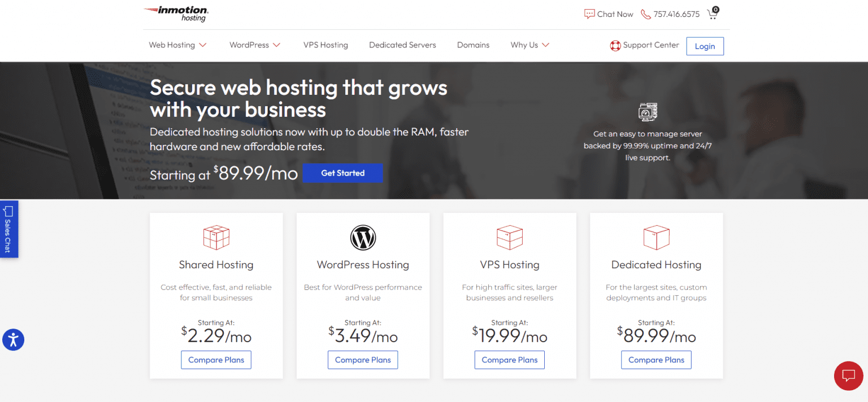The width and height of the screenshot is (868, 402).
Task: Click the managed server monitor icon
Action: point(648,112)
